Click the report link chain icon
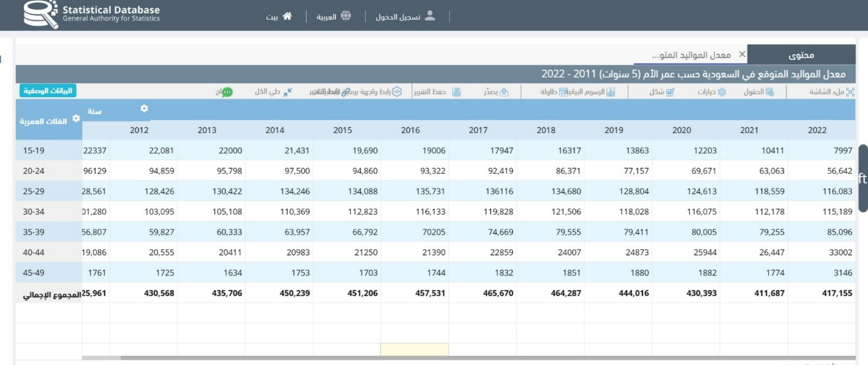The image size is (868, 365). [346, 92]
